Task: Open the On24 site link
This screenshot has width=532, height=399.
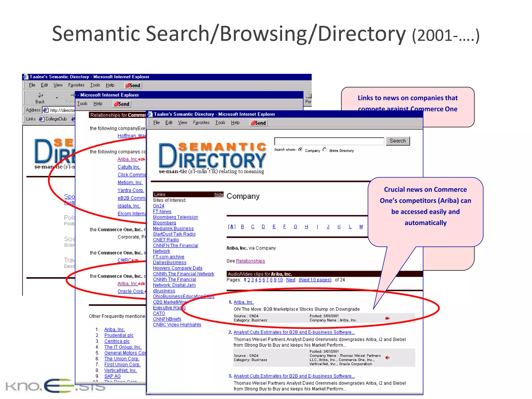Action: 158,206
